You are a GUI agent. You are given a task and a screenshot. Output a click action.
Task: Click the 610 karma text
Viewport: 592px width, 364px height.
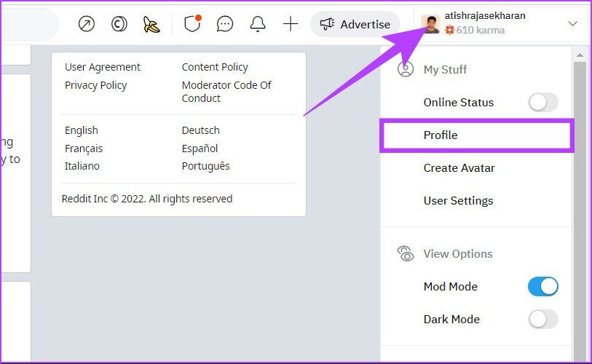tap(481, 30)
